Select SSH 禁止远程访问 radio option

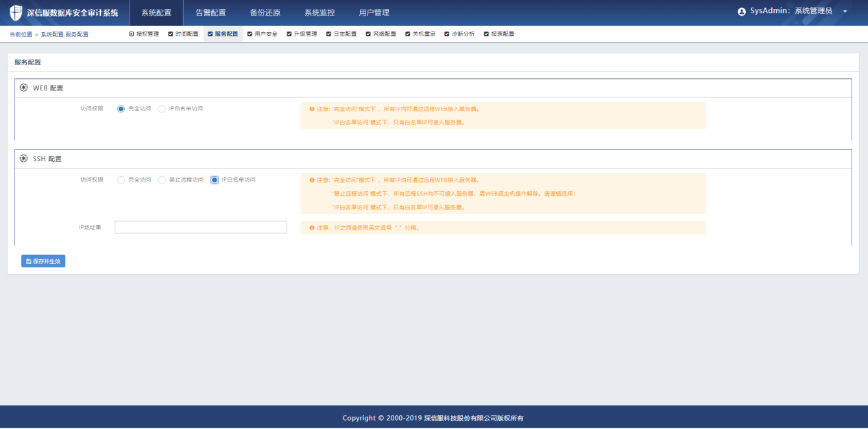(162, 180)
